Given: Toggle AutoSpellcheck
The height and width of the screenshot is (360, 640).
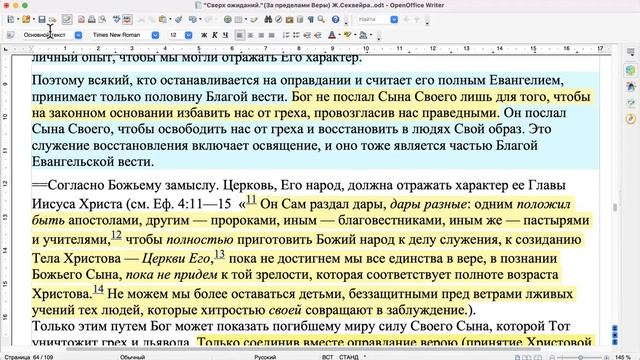Looking at the screenshot, I should (127, 19).
